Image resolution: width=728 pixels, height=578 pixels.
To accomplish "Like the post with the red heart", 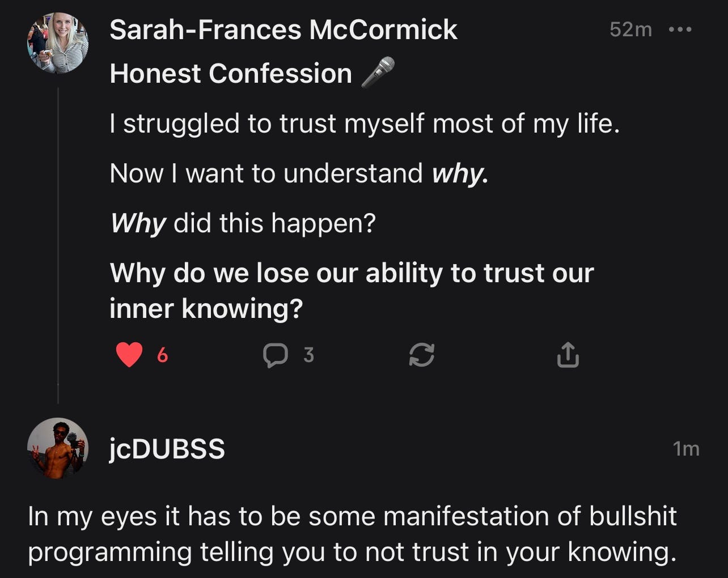I will pos(129,355).
